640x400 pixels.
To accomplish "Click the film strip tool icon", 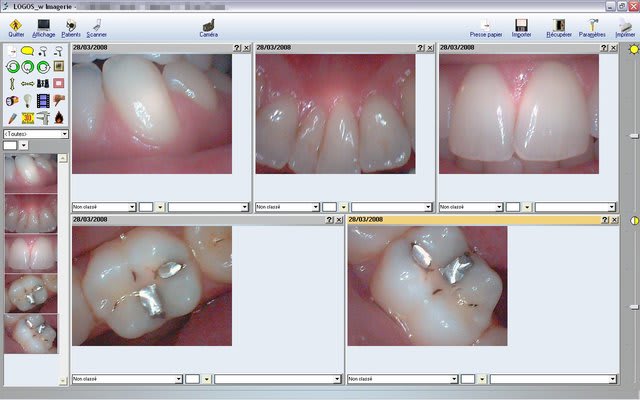I will [x=43, y=100].
